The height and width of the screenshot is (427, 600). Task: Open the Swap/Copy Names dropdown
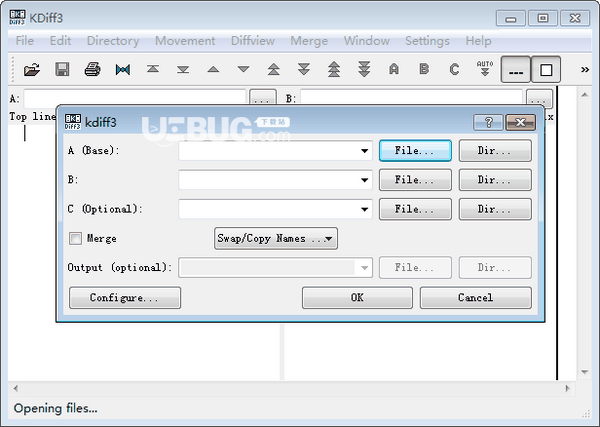click(x=276, y=238)
